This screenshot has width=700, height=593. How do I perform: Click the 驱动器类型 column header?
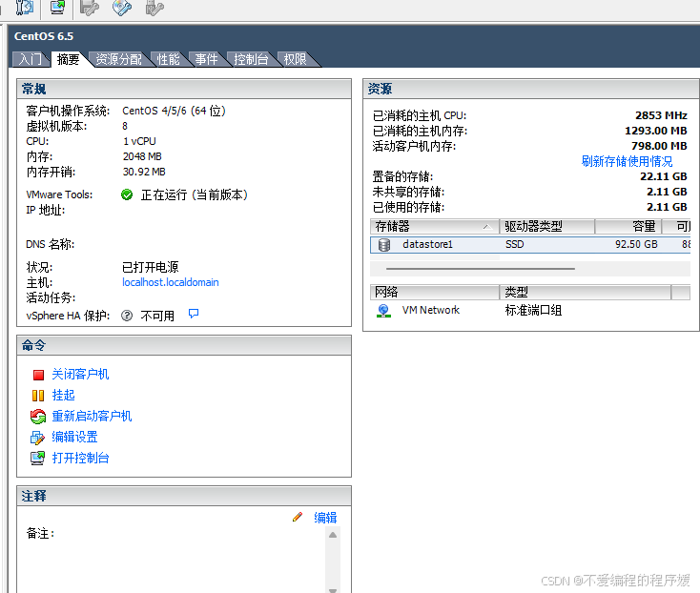[546, 227]
